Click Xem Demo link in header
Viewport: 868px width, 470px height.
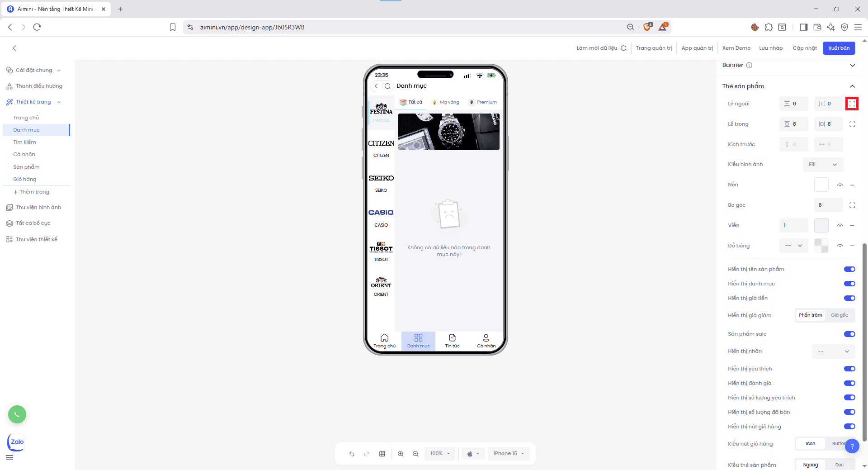point(736,48)
